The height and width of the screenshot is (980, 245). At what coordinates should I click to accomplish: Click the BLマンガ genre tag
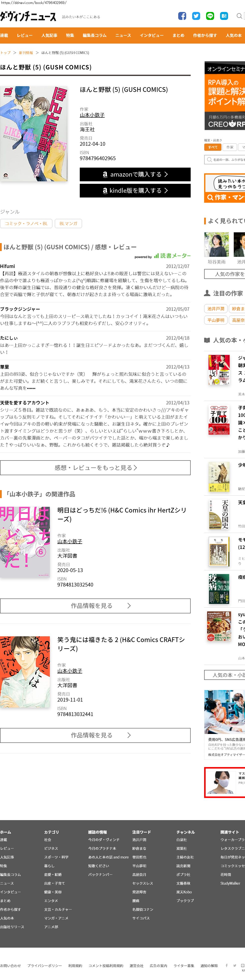69,224
